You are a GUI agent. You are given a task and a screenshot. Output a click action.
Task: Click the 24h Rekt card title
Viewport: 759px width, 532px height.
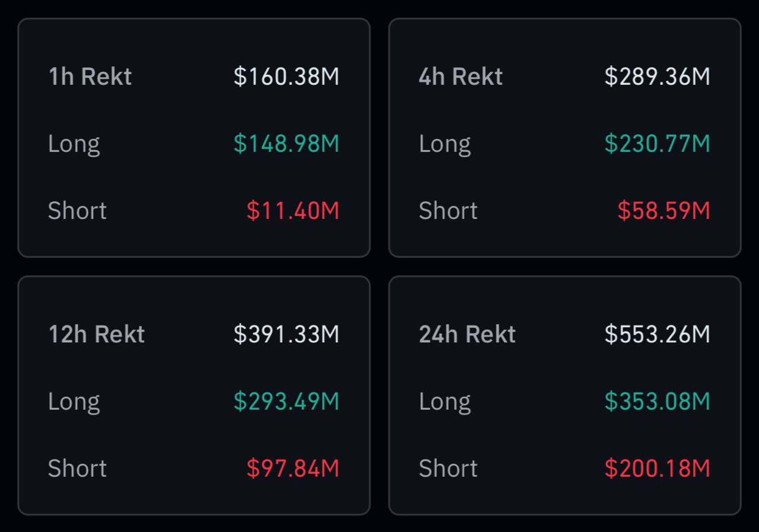coord(467,335)
